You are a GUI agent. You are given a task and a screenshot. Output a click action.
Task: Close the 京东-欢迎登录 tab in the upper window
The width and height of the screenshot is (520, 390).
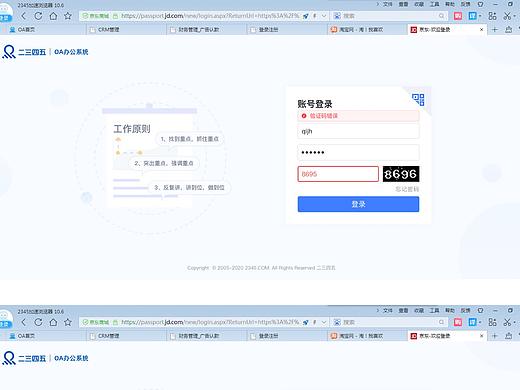point(481,30)
